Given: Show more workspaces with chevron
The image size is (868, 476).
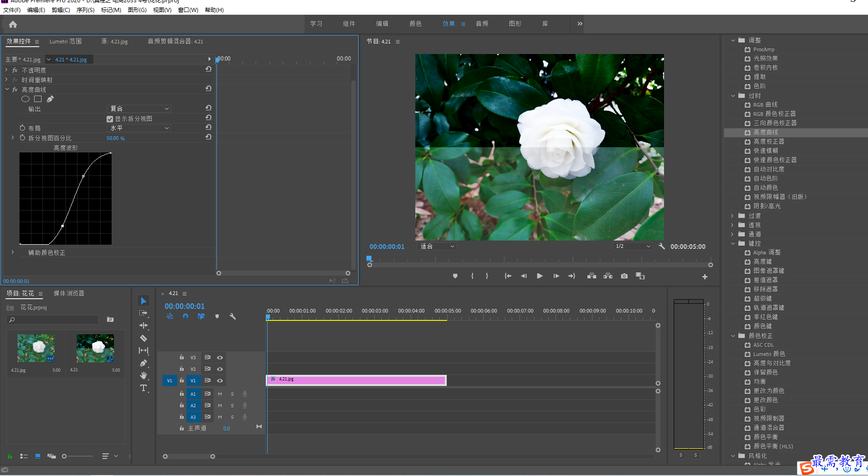Looking at the screenshot, I should tap(580, 24).
